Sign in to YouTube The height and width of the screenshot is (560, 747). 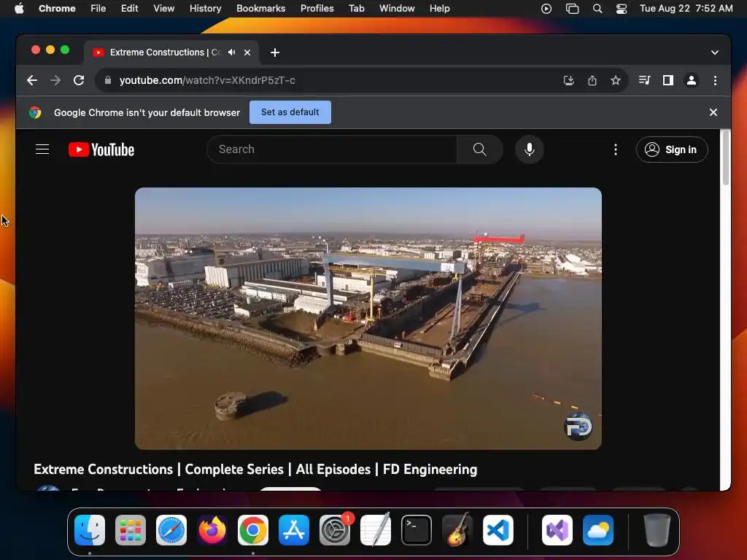point(672,149)
